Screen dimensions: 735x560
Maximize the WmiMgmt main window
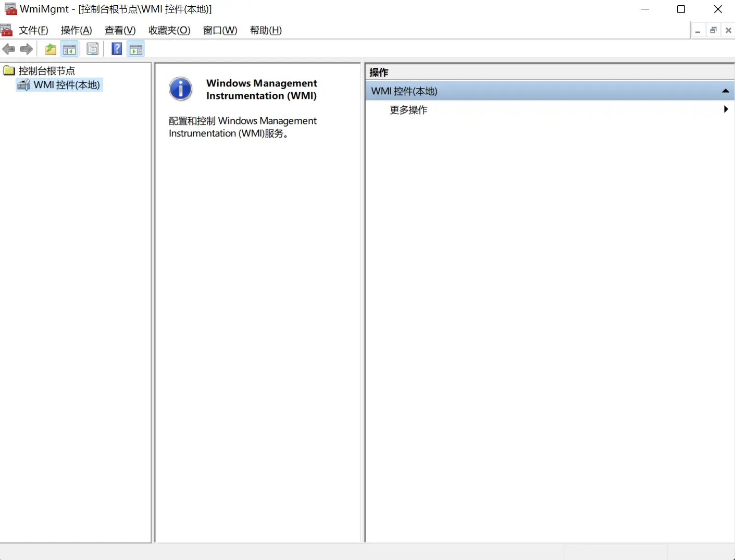[x=681, y=9]
